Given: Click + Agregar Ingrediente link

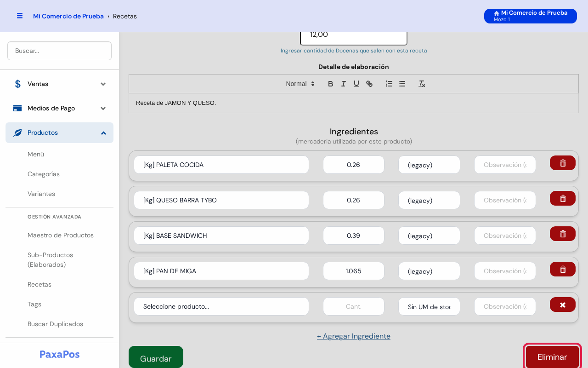Looking at the screenshot, I should pos(354,336).
